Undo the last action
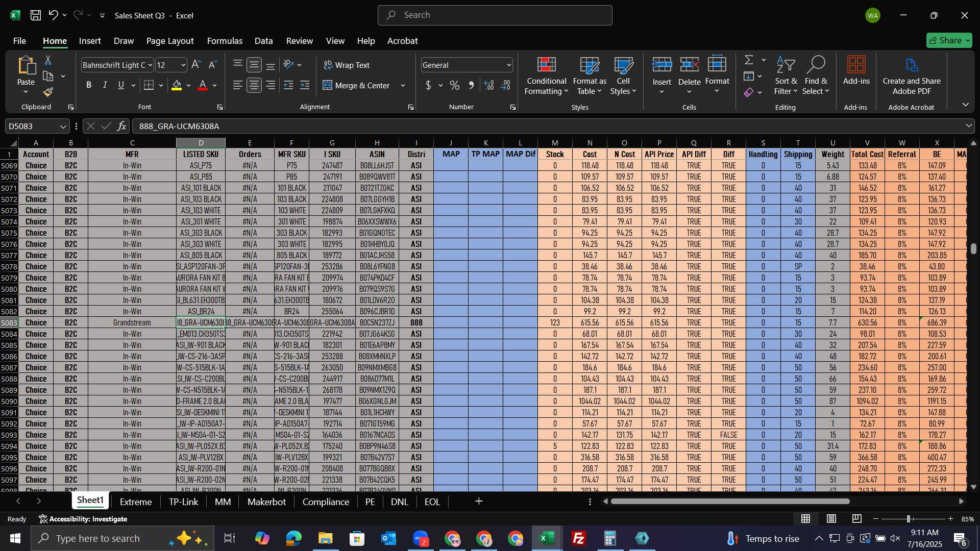This screenshot has height=551, width=980. point(53,15)
